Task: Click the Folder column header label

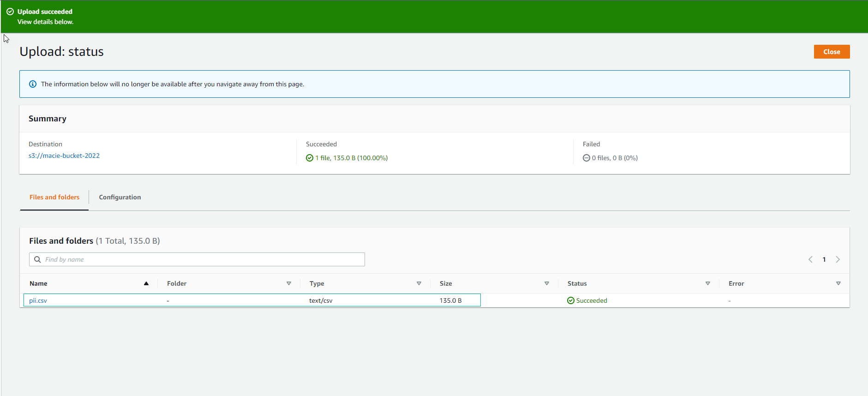Action: (x=177, y=283)
